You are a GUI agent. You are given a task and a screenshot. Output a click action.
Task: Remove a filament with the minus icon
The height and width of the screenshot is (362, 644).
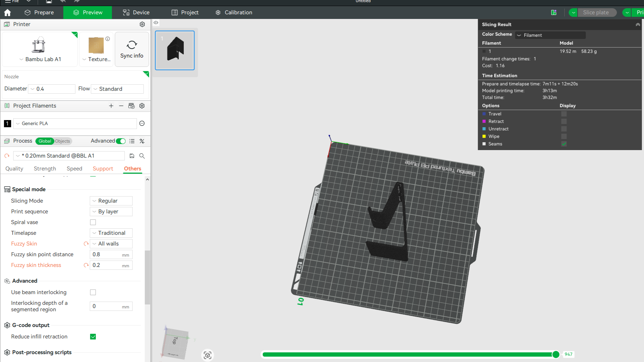[121, 106]
